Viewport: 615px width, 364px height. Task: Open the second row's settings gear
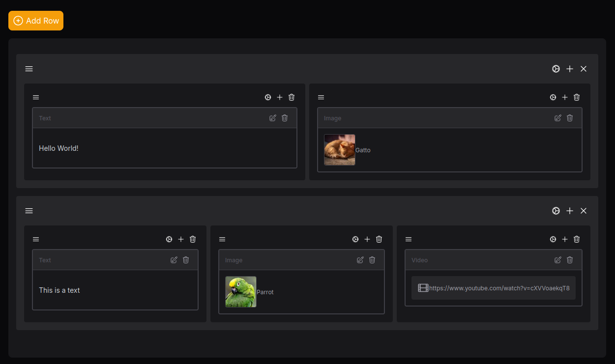click(556, 211)
